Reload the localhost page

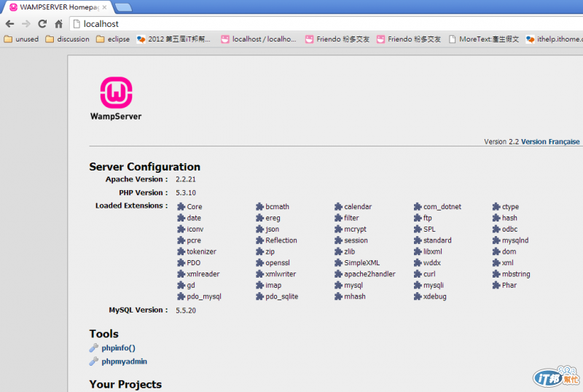coord(42,24)
